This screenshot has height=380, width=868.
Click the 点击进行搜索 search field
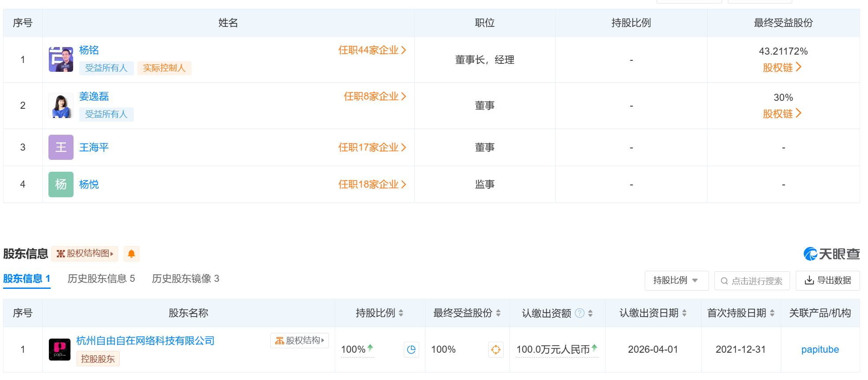point(752,281)
